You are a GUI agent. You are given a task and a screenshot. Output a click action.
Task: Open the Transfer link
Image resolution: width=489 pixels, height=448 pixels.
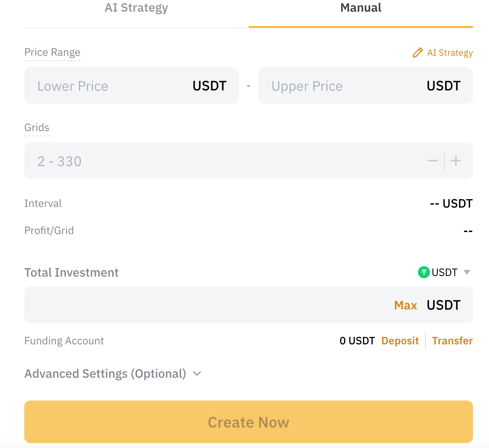pos(452,341)
